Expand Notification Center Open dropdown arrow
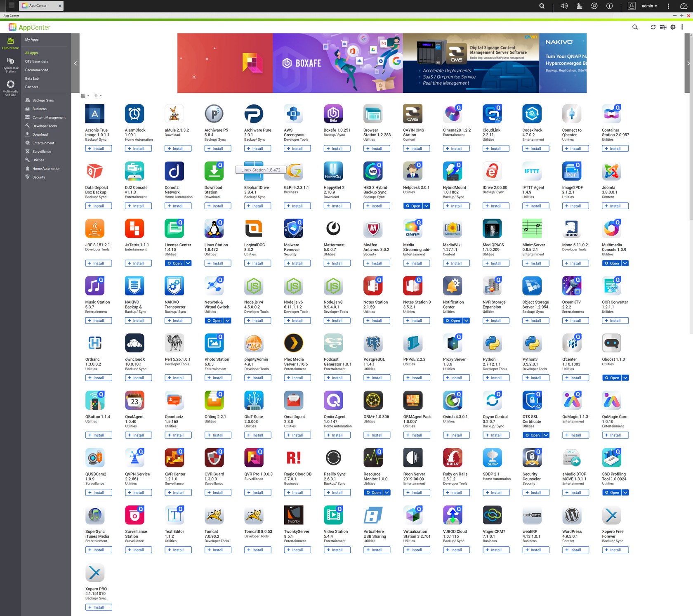 (x=466, y=321)
